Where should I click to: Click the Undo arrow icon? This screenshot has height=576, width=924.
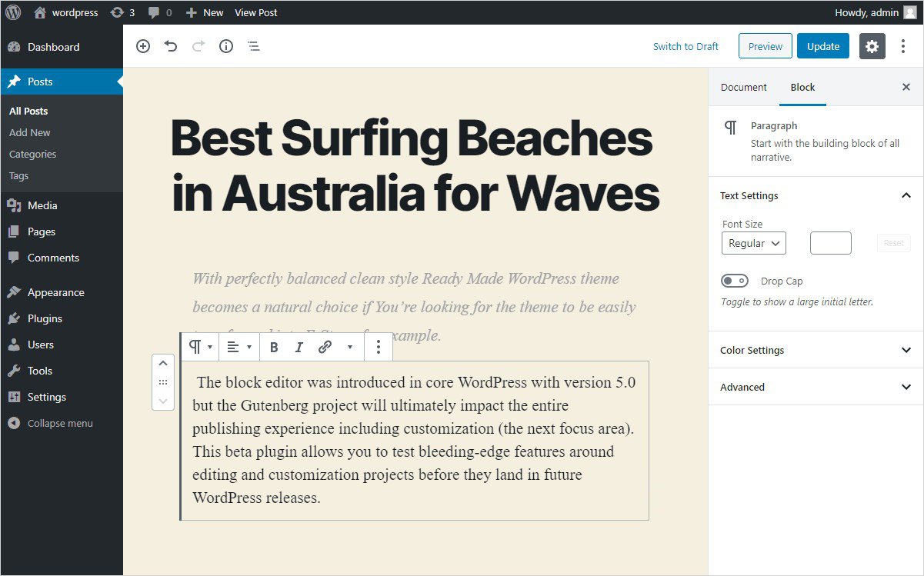tap(171, 46)
